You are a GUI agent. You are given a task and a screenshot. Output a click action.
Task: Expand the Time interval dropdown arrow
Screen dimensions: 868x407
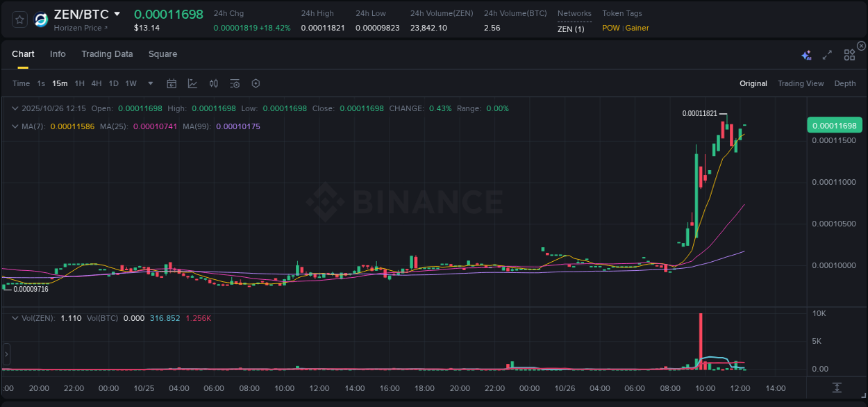pyautogui.click(x=149, y=83)
